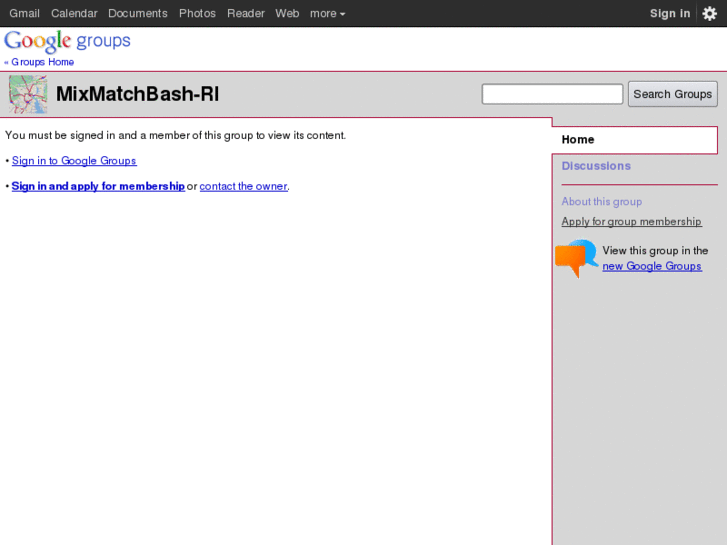This screenshot has width=727, height=545.
Task: Open Photos from top bar
Action: pyautogui.click(x=197, y=13)
